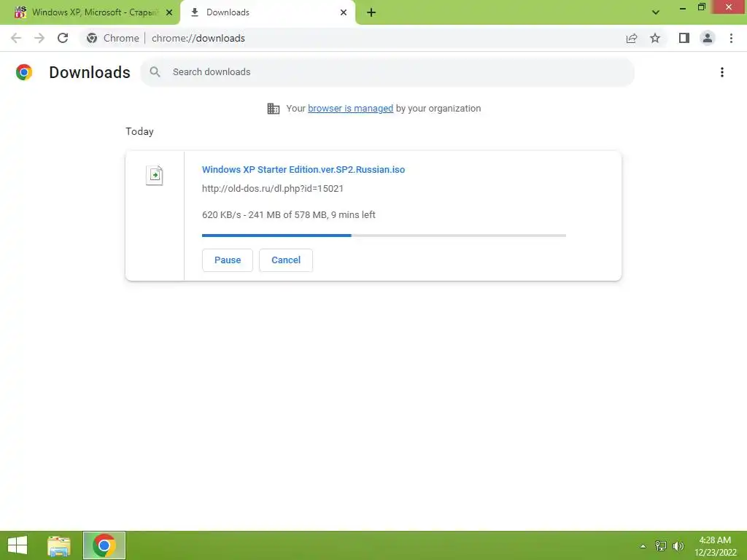The height and width of the screenshot is (560, 747).
Task: Cancel the ISO download
Action: [x=286, y=260]
